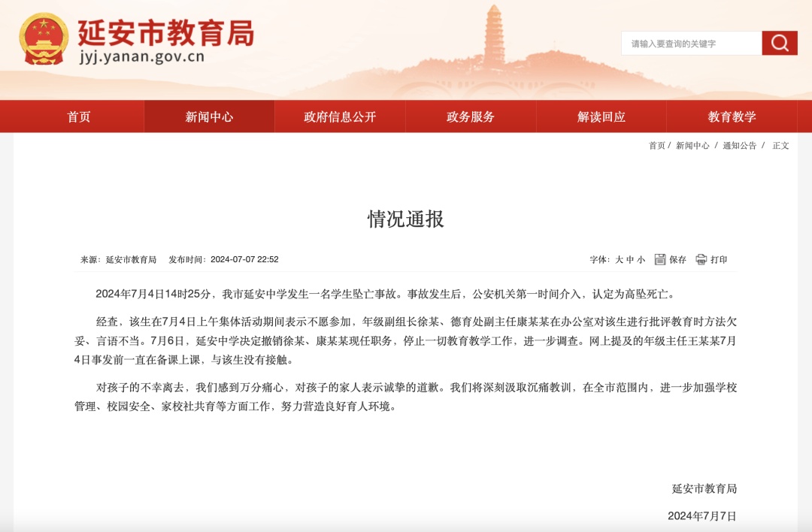Click the search magnifier icon
The height and width of the screenshot is (532, 812).
tap(780, 43)
